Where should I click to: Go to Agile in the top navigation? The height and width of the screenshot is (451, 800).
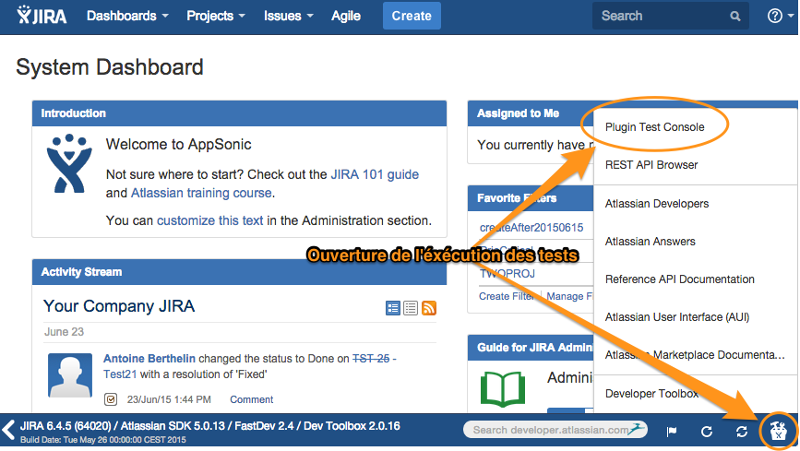coord(346,16)
